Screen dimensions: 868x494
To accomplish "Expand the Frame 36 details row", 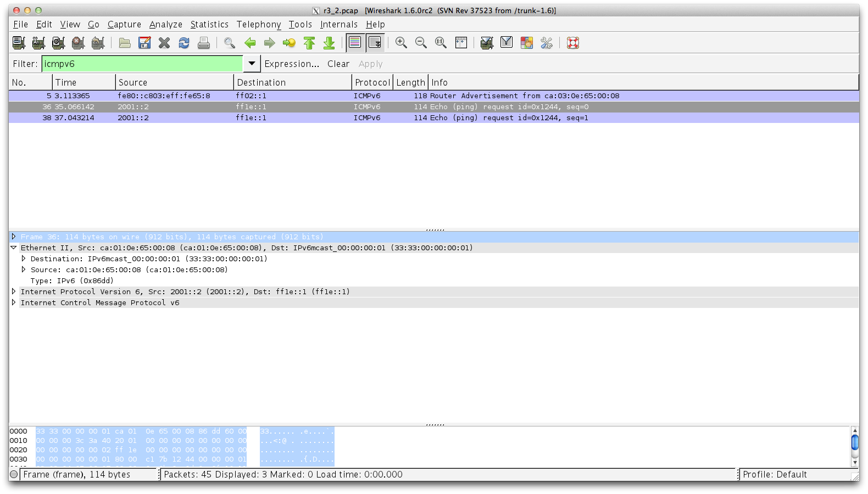I will pyautogui.click(x=14, y=237).
